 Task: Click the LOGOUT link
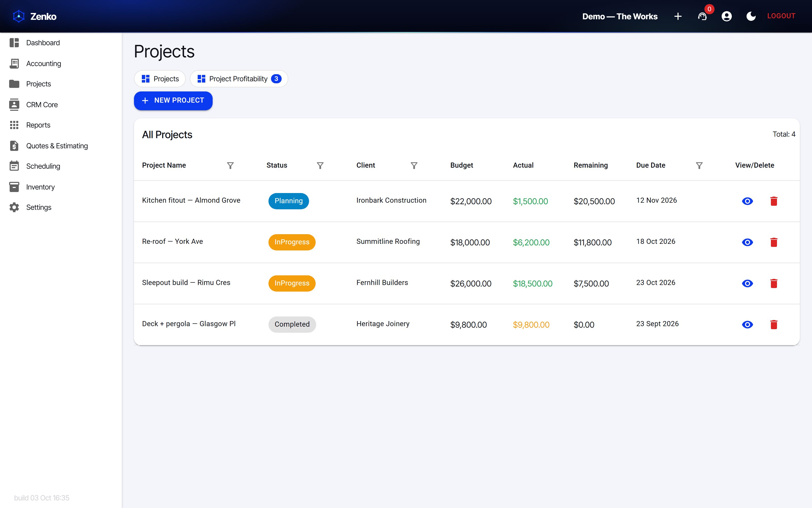(x=781, y=16)
